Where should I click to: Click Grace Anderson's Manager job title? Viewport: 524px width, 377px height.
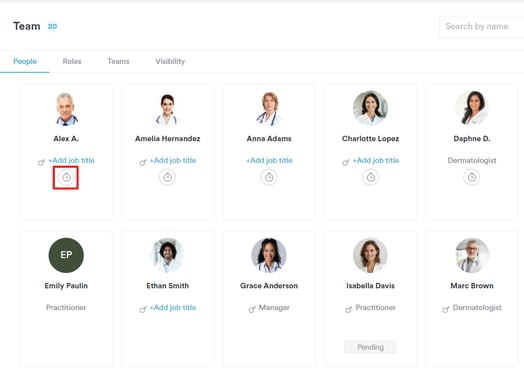274,307
